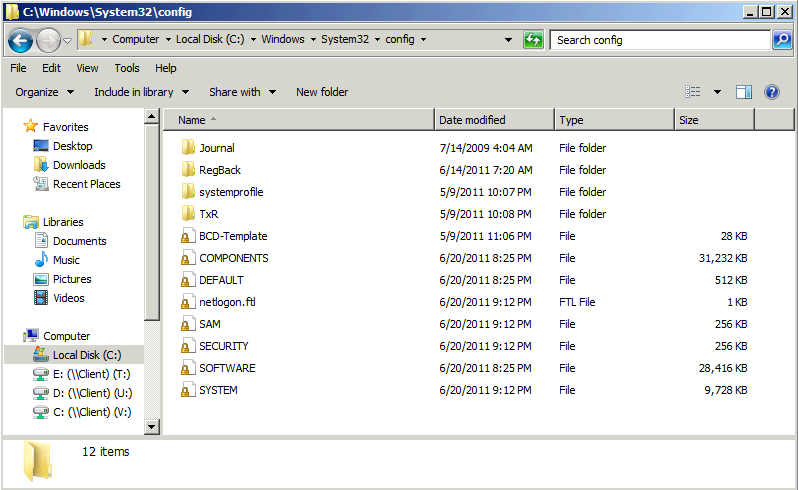Viewport: 798px width, 490px height.
Task: Click the Search magnifier button
Action: point(782,40)
